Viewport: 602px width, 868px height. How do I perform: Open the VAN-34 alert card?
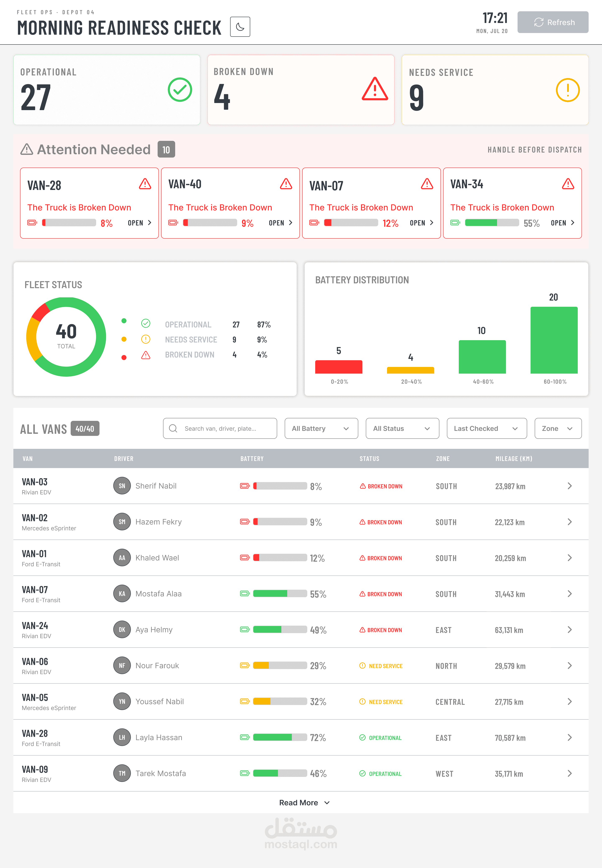(x=563, y=223)
